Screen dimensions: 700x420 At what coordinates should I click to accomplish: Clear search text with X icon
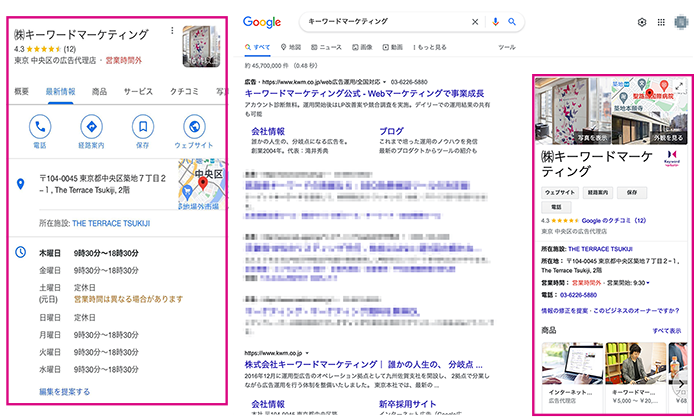[x=475, y=22]
